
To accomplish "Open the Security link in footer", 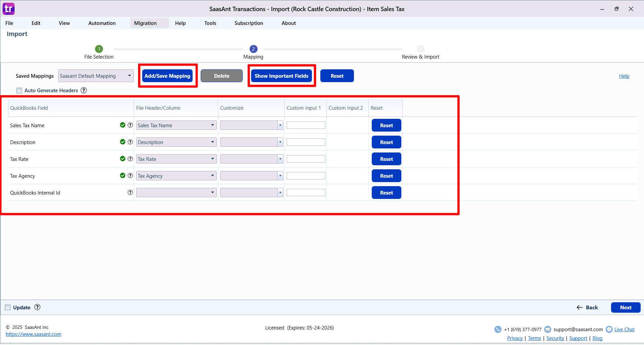I will click(x=555, y=338).
